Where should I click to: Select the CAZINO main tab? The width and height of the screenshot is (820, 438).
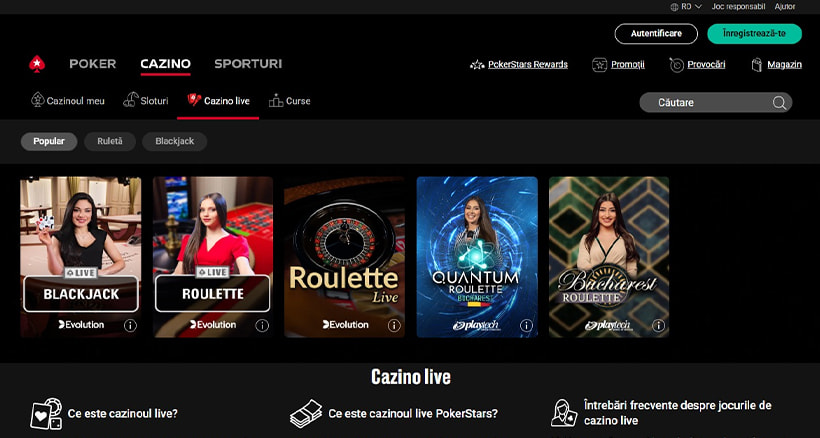pyautogui.click(x=165, y=64)
